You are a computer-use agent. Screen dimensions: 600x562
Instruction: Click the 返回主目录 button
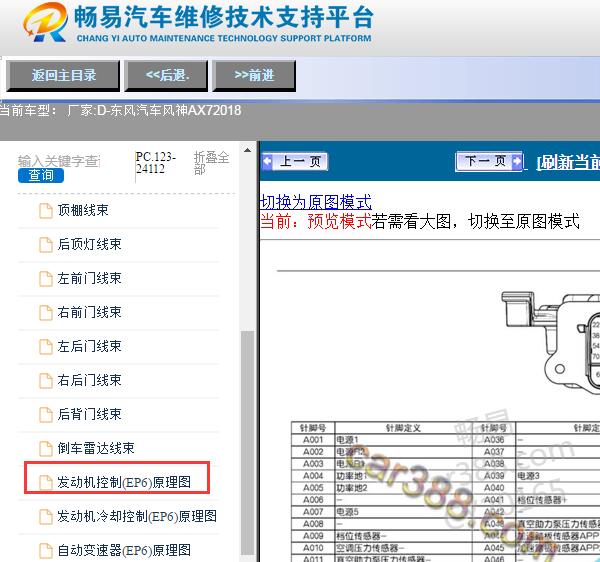(x=63, y=75)
